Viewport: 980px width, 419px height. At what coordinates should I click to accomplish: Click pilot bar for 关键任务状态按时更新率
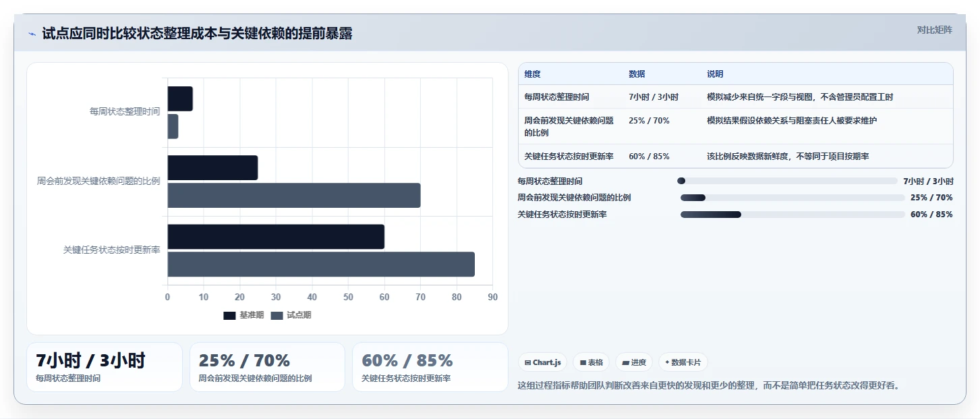tap(321, 264)
